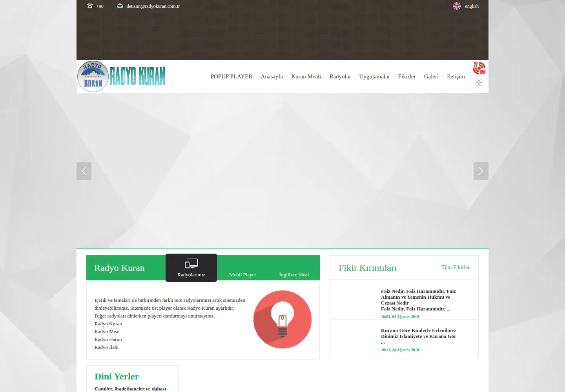The width and height of the screenshot is (565, 392).
Task: Click the green Radyo Kuran panel heading
Action: click(x=119, y=268)
